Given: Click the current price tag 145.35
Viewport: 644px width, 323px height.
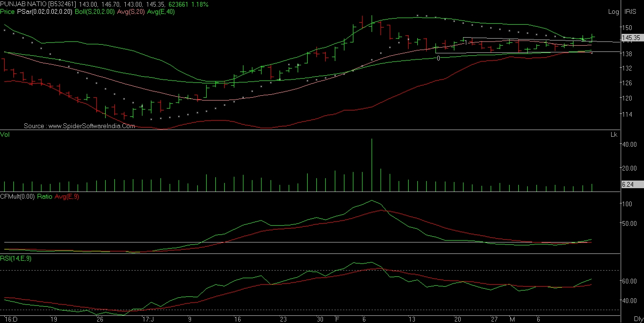Looking at the screenshot, I should [x=632, y=38].
